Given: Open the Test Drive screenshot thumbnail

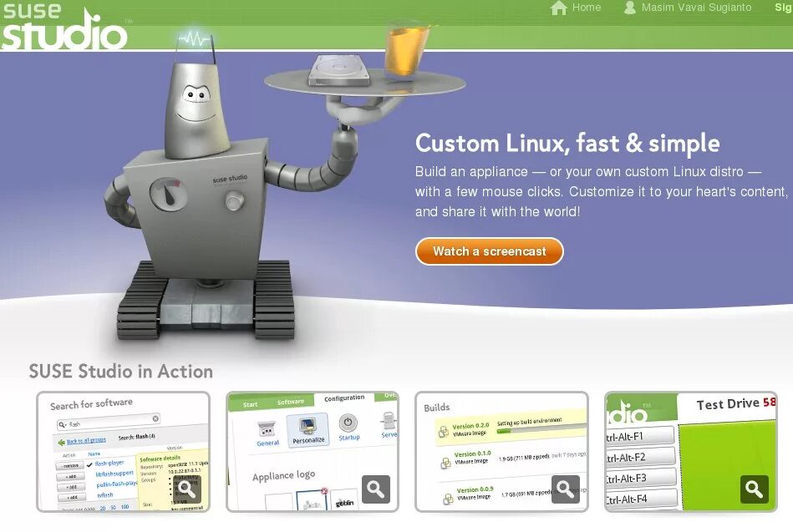Looking at the screenshot, I should point(691,452).
